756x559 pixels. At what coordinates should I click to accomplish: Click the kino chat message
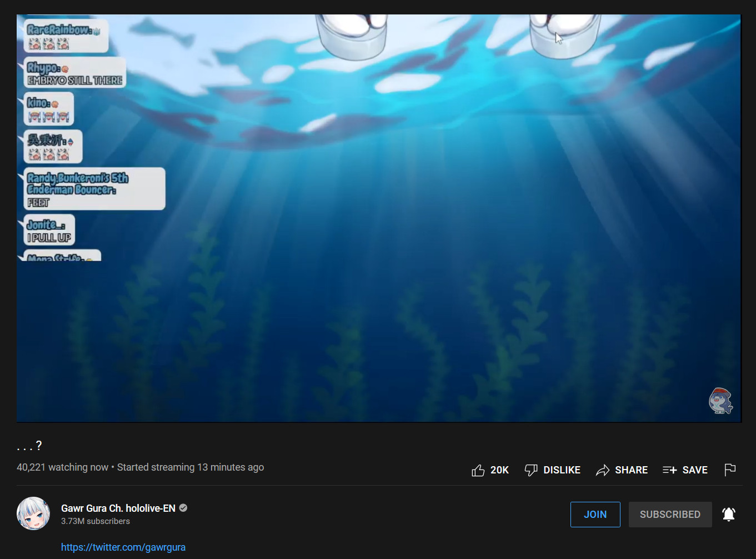pyautogui.click(x=49, y=109)
